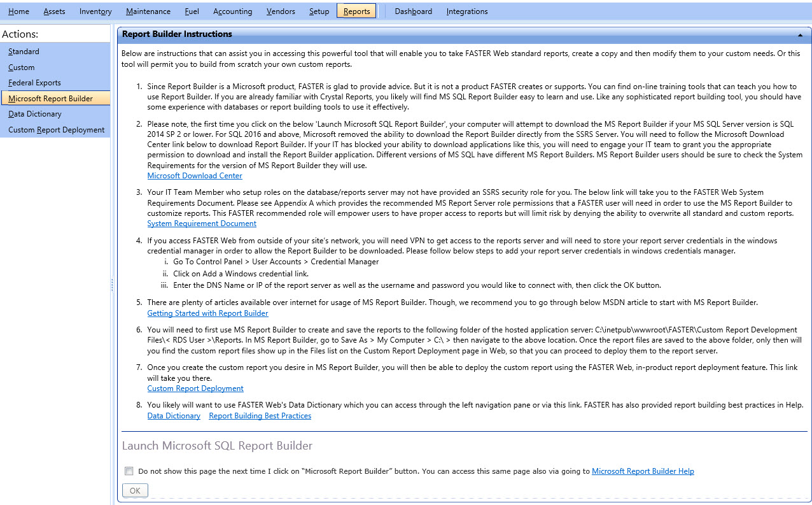Image resolution: width=812 pixels, height=505 pixels.
Task: Open Custom Report Deployment in Actions pane
Action: 55,129
